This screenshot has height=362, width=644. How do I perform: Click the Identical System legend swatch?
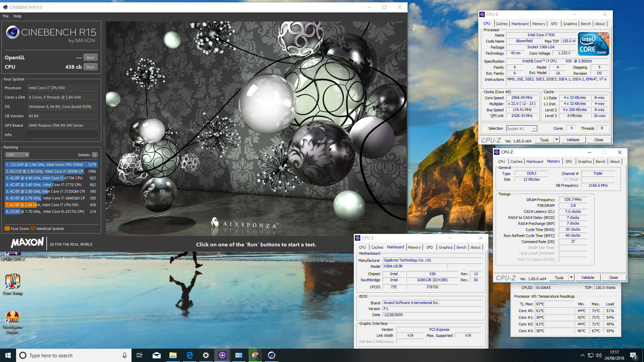[33, 229]
